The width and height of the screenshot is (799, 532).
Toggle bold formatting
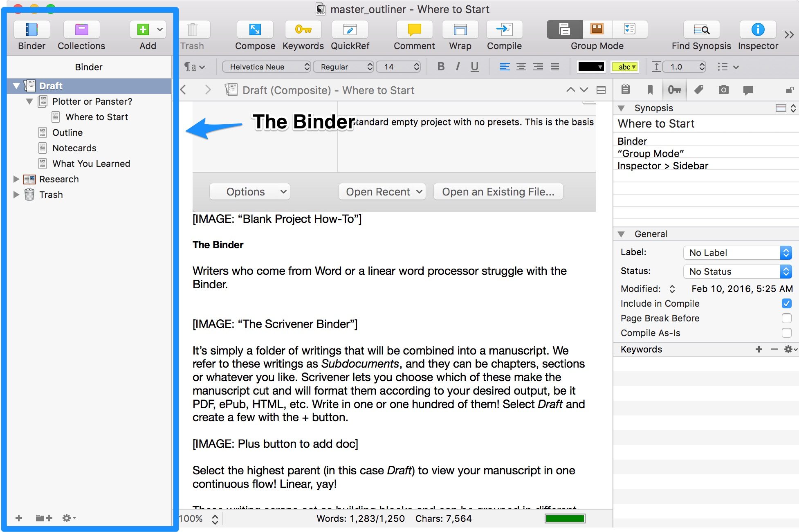(441, 67)
